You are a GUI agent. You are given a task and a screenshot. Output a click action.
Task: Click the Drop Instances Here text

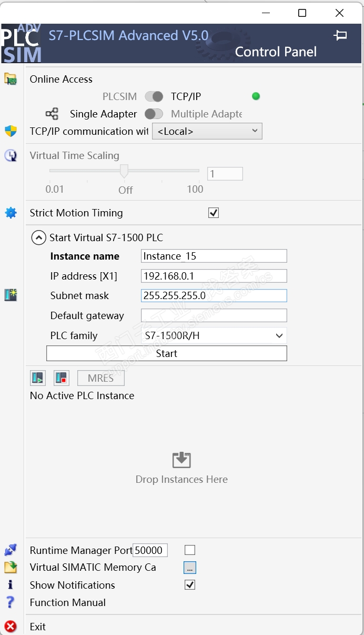point(181,479)
